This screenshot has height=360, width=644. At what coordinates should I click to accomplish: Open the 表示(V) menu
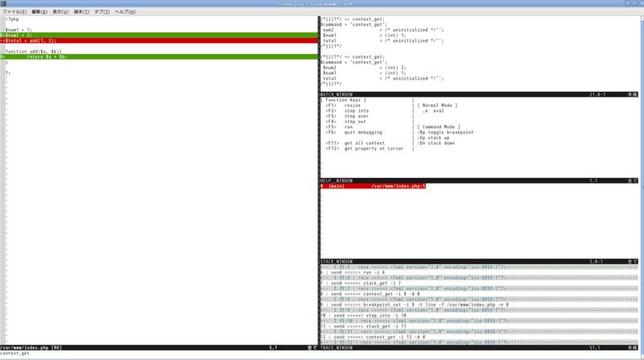(60, 12)
